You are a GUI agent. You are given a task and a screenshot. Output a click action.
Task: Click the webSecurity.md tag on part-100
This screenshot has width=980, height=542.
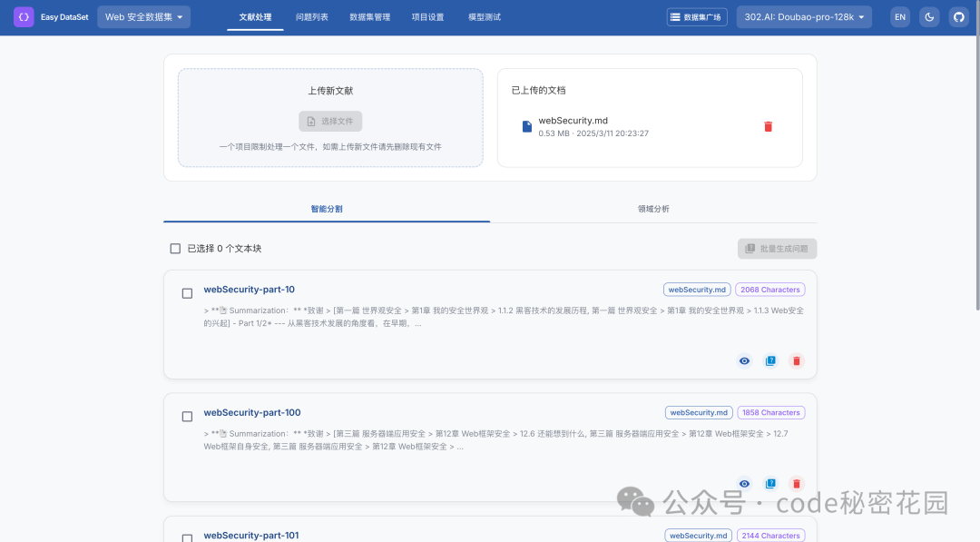[699, 412]
